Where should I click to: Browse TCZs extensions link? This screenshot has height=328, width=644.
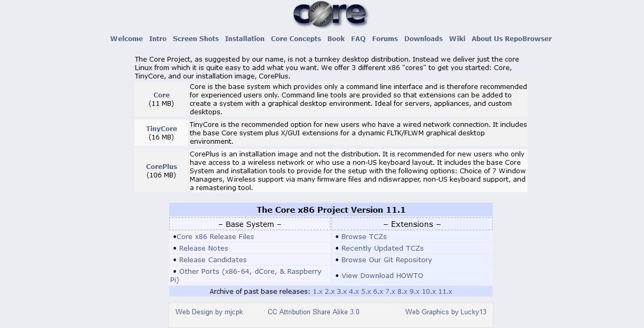click(x=364, y=236)
